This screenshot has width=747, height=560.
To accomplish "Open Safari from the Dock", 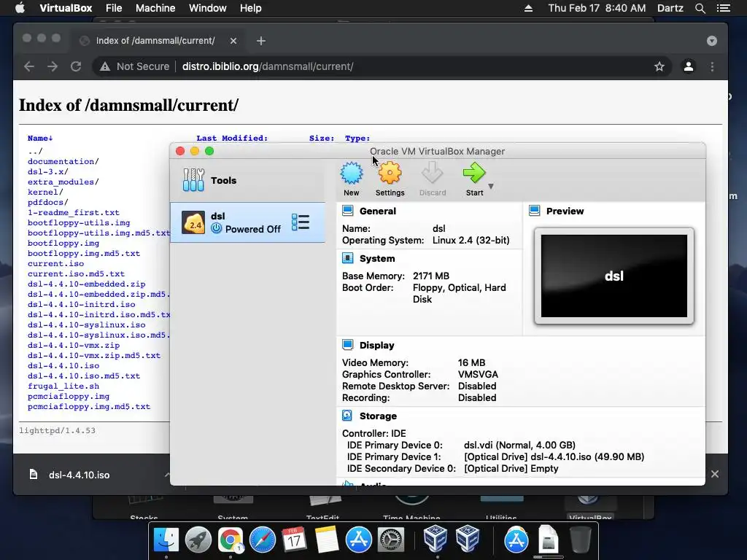I will click(x=263, y=540).
